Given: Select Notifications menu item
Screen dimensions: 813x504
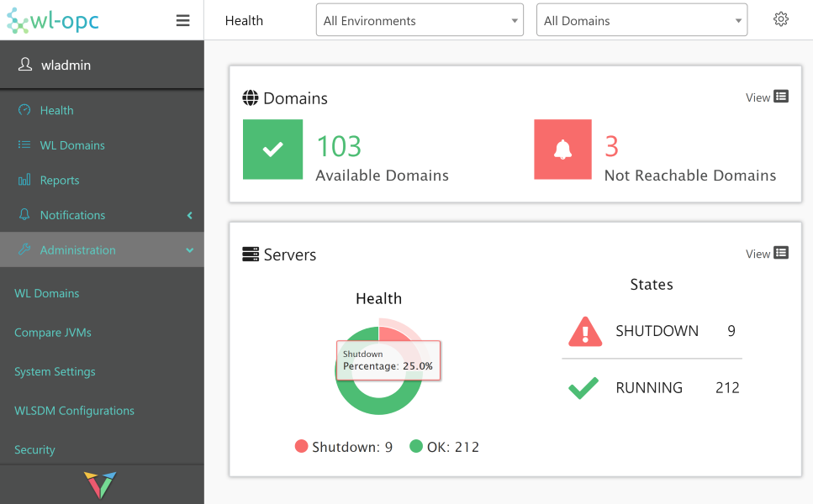Looking at the screenshot, I should click(72, 215).
